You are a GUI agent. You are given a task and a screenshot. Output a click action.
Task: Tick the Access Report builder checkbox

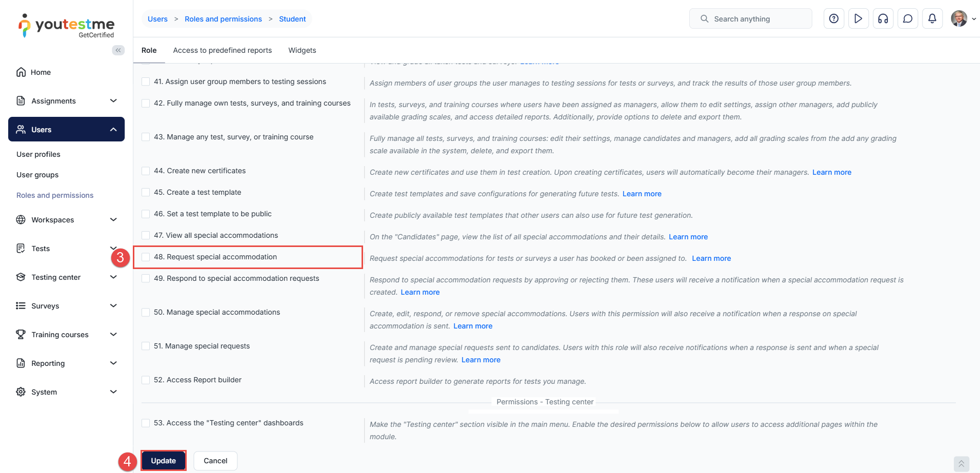pyautogui.click(x=146, y=380)
